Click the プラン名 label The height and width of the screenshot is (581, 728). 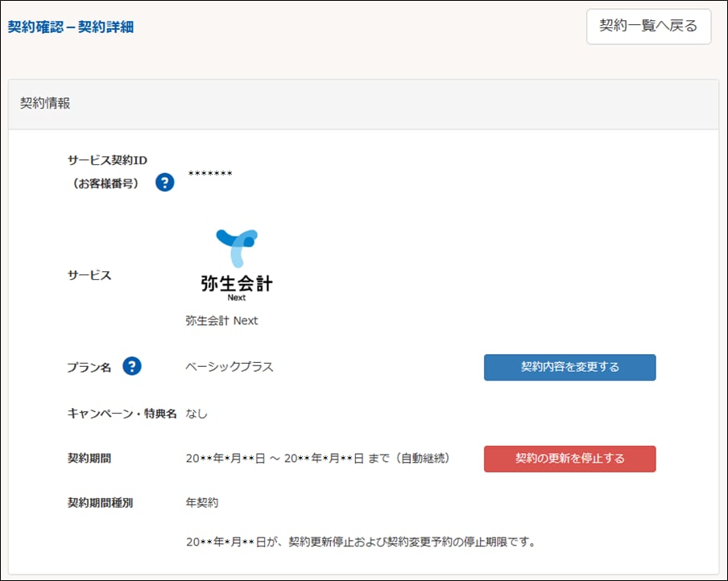(x=89, y=368)
